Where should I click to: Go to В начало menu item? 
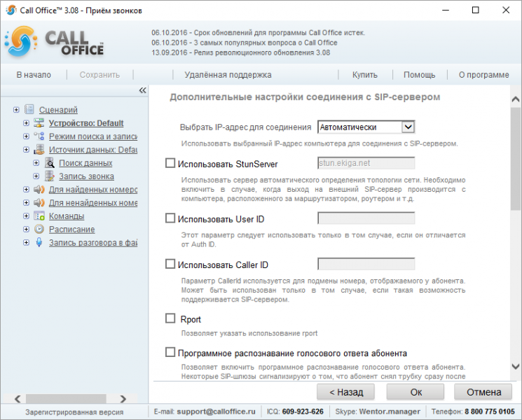pyautogui.click(x=34, y=75)
